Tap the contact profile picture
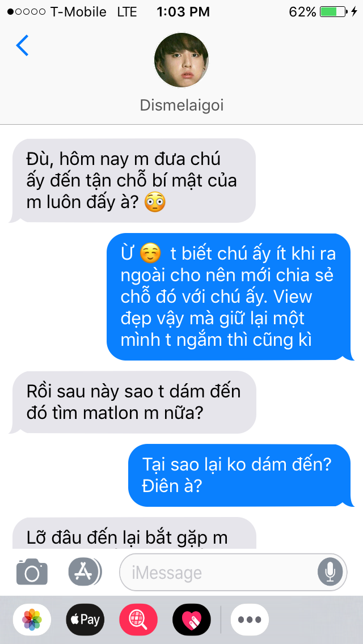363x644 pixels. pyautogui.click(x=181, y=60)
